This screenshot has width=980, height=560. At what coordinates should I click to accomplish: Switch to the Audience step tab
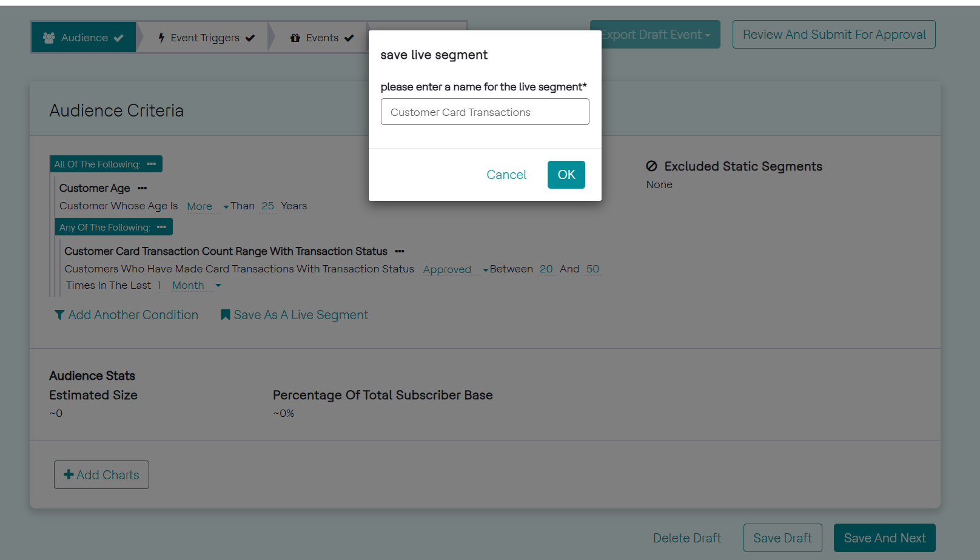pyautogui.click(x=84, y=38)
